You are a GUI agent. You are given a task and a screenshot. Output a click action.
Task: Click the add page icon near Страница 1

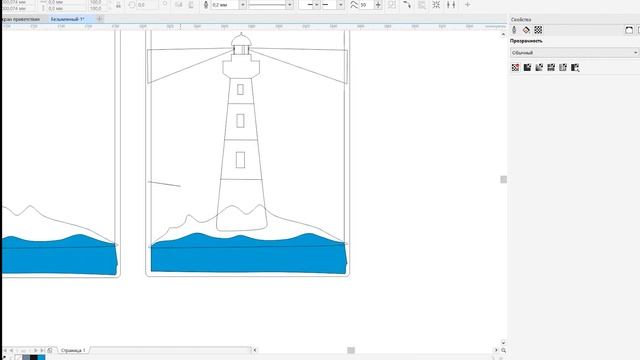[50, 350]
